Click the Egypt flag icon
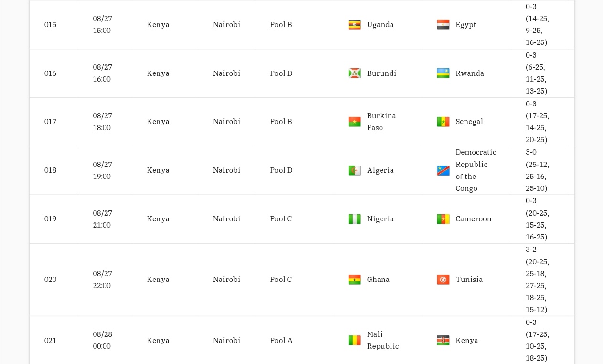Image resolution: width=603 pixels, height=364 pixels. click(x=443, y=25)
